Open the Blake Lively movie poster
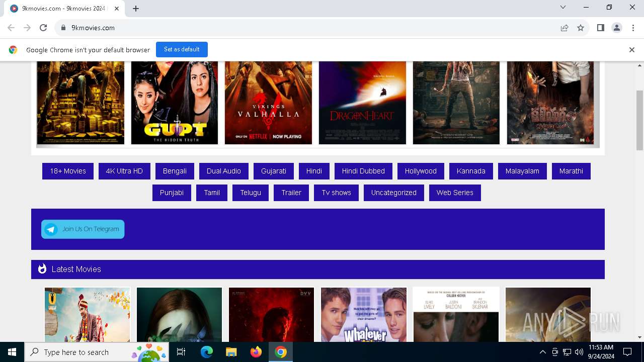The image size is (644, 362). point(456,314)
